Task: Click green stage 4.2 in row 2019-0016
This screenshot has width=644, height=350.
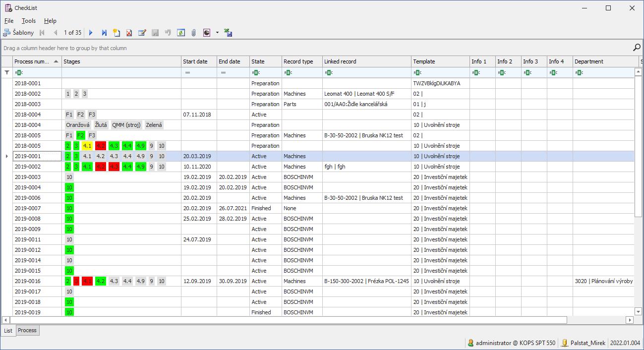Action: 101,281
